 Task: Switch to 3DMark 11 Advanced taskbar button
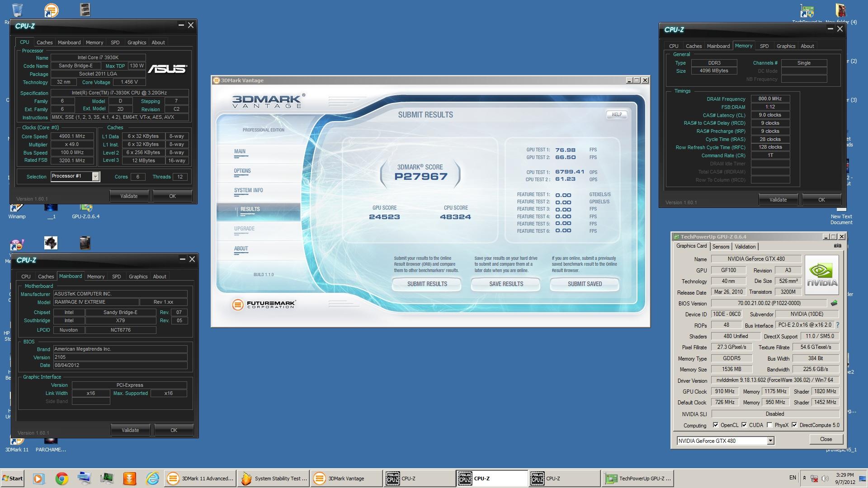coord(200,479)
